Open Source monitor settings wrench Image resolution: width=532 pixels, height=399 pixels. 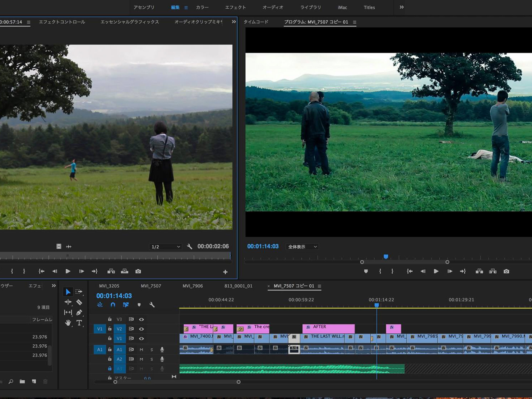pos(189,246)
